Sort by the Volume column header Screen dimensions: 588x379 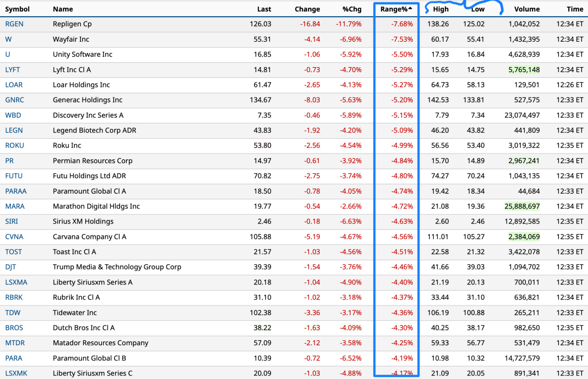[527, 9]
